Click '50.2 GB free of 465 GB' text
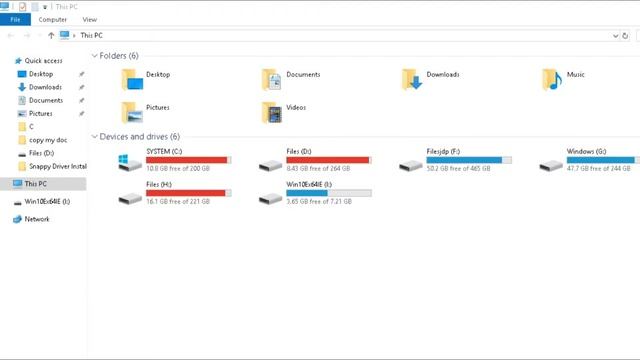The height and width of the screenshot is (360, 640). pyautogui.click(x=458, y=168)
